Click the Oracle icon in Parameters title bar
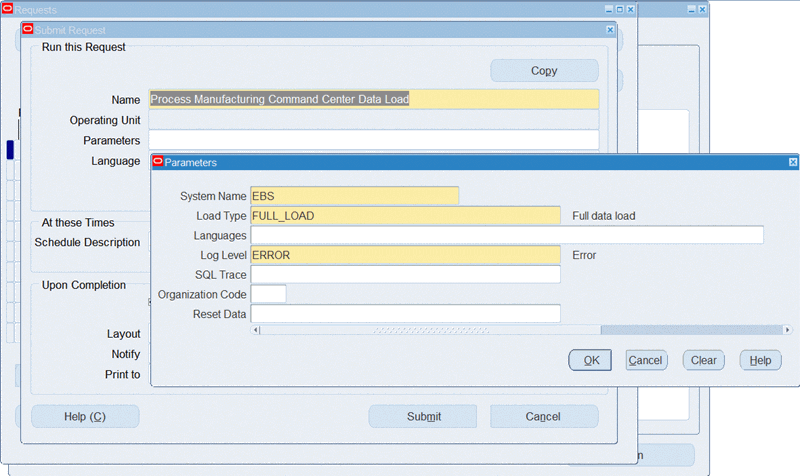This screenshot has height=476, width=800. (158, 162)
